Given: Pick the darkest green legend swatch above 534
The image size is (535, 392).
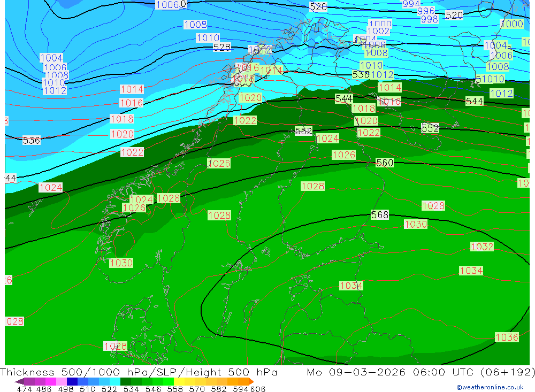Looking at the screenshot, I should (x=126, y=381).
